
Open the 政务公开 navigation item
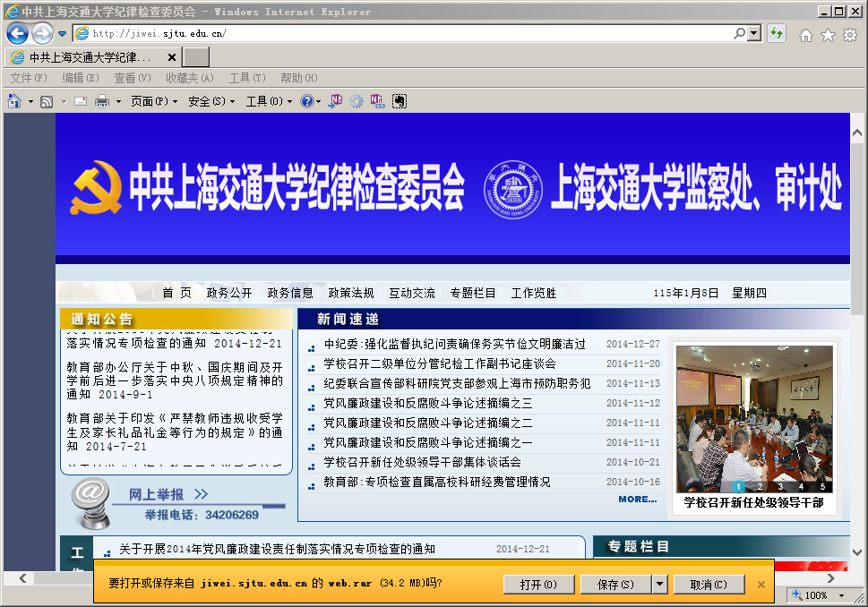click(x=229, y=294)
